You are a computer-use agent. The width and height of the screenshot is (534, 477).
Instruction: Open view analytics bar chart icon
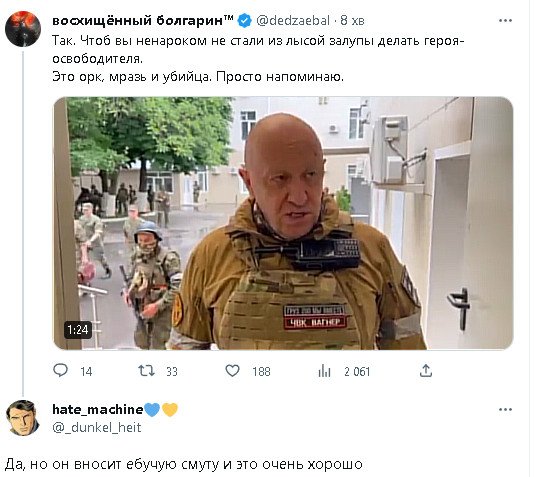pyautogui.click(x=324, y=371)
